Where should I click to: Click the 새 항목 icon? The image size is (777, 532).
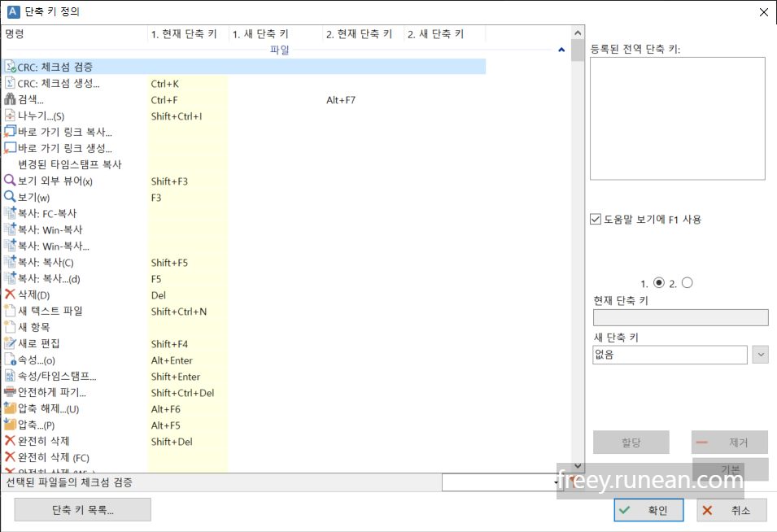(x=10, y=327)
